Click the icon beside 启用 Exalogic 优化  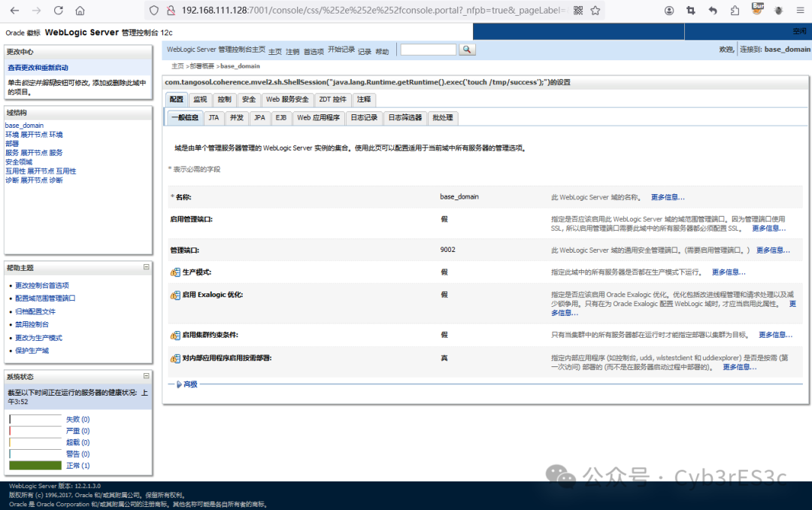(175, 296)
